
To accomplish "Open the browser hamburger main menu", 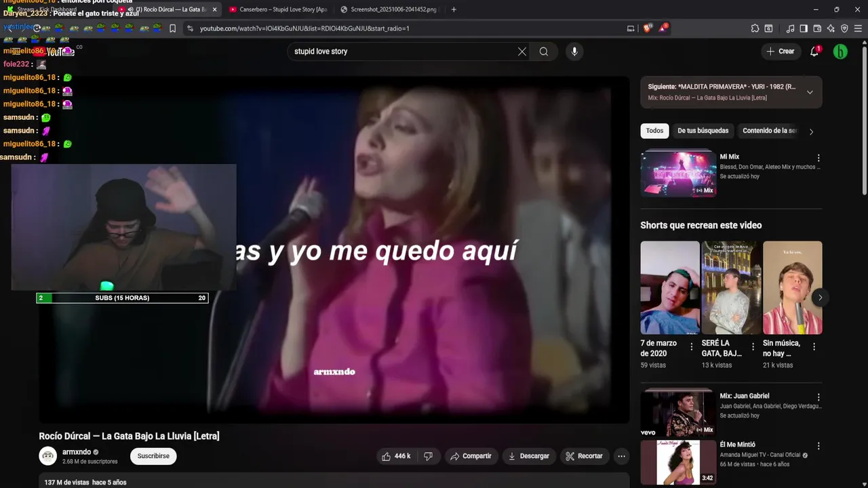I will (x=858, y=28).
